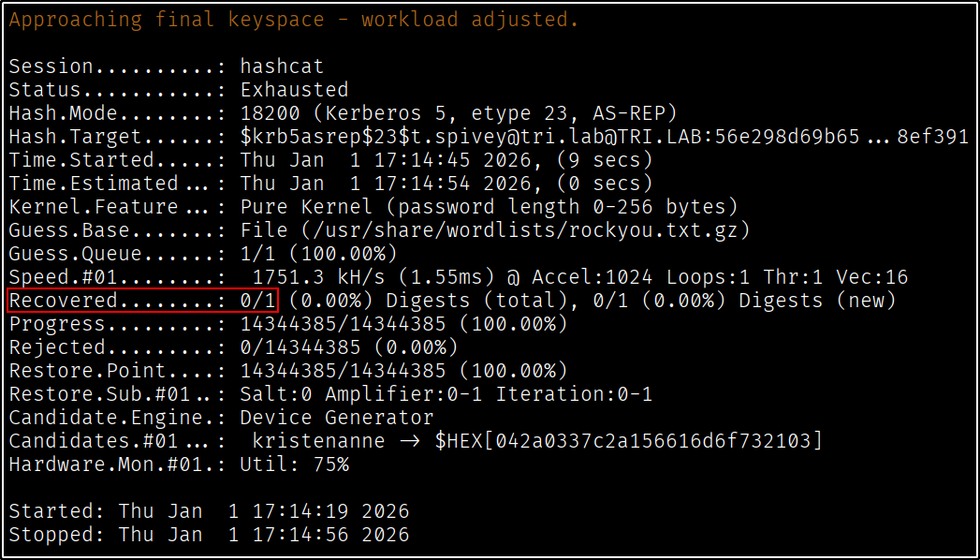Click the $krb5asrep$23$ hash target string
Image resolution: width=980 pixels, height=560 pixels.
(604, 137)
